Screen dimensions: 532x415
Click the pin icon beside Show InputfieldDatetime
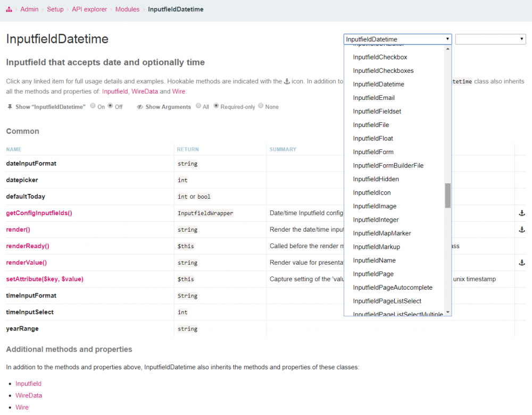pos(10,107)
